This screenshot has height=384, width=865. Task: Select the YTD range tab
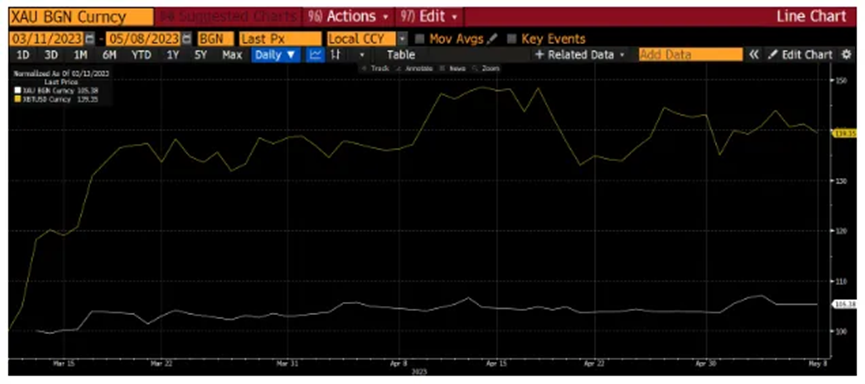[141, 55]
